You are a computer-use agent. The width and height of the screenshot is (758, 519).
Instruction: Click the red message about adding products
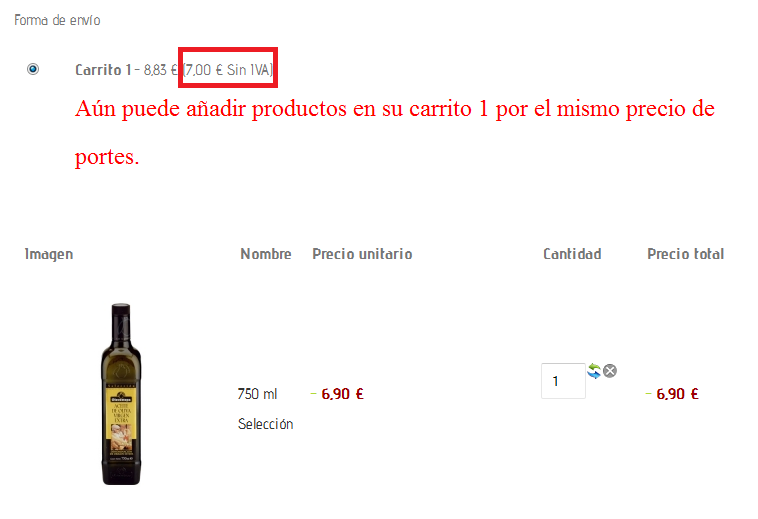pyautogui.click(x=394, y=132)
